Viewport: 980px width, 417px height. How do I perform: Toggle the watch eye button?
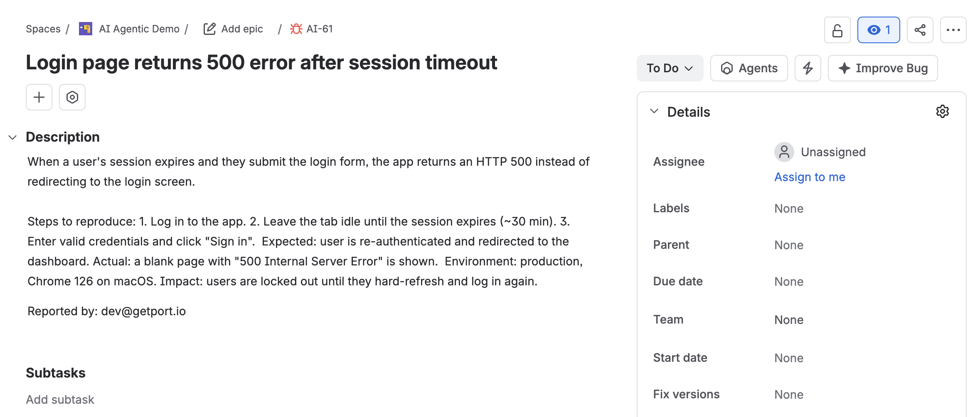tap(879, 30)
